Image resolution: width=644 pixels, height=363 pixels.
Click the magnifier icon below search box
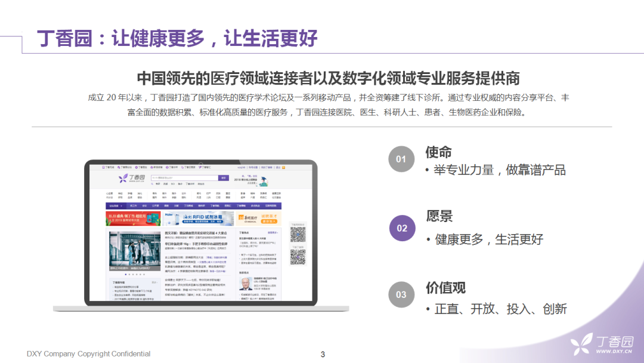click(x=152, y=184)
